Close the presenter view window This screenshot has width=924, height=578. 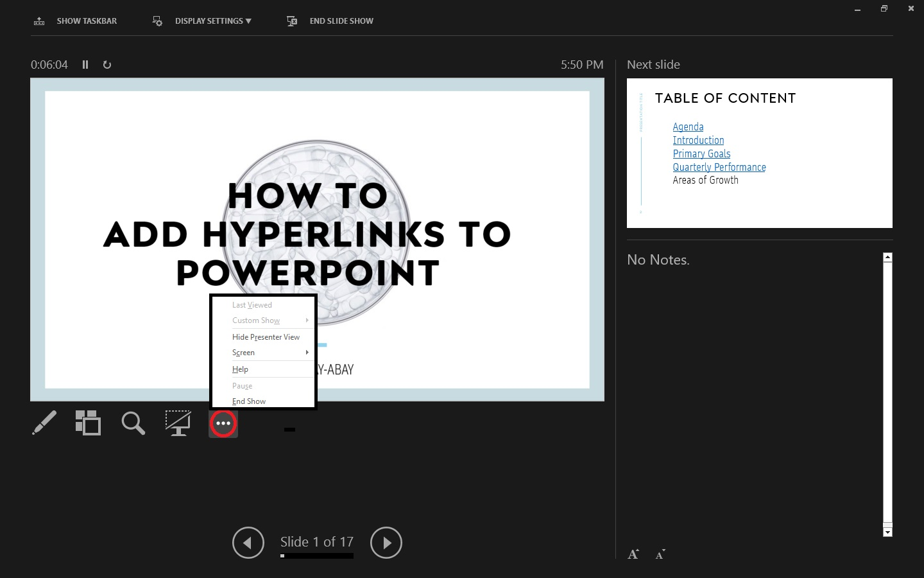[911, 9]
